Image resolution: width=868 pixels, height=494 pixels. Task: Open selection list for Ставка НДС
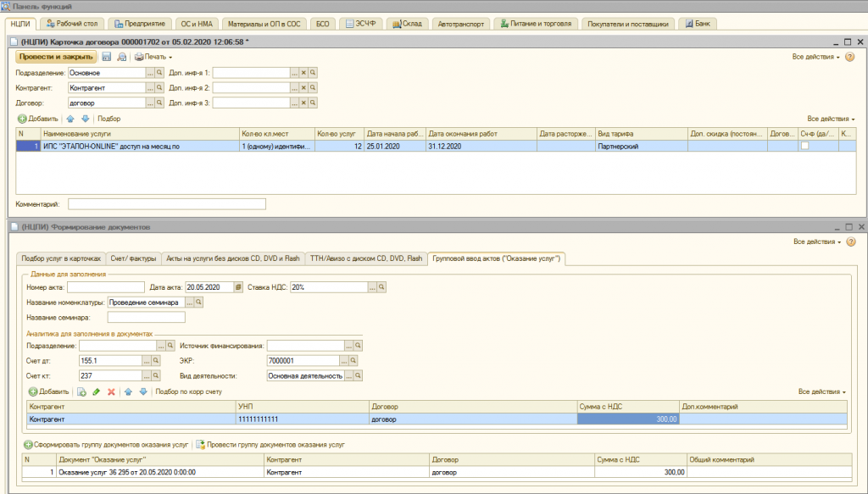(x=371, y=287)
